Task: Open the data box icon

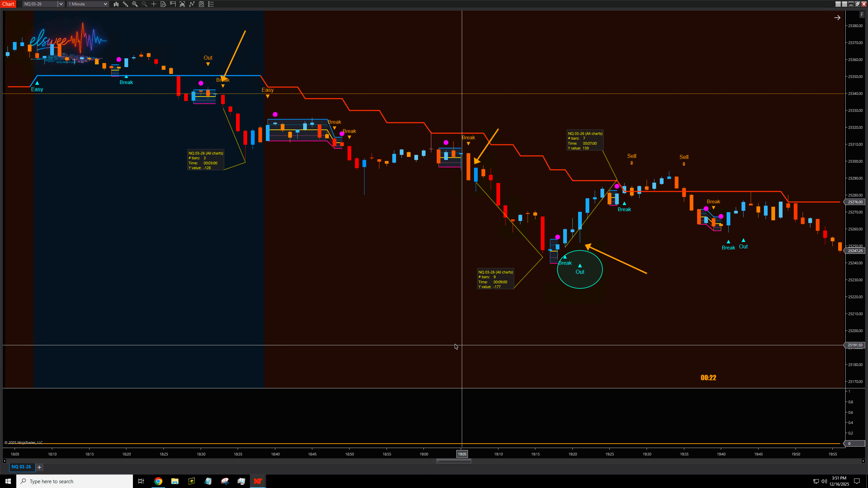Action: click(x=163, y=4)
